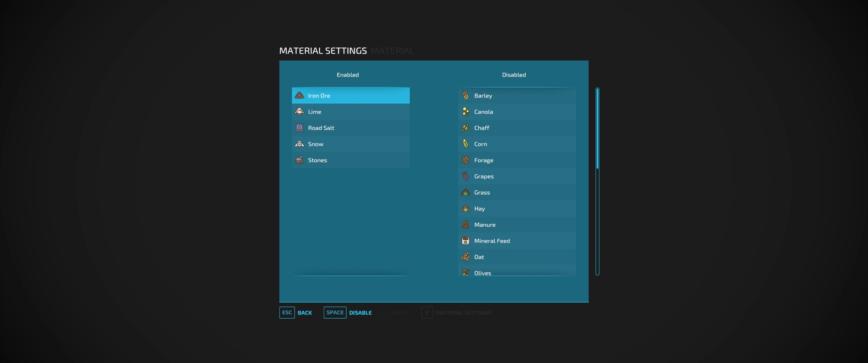The height and width of the screenshot is (363, 868).
Task: Select the Forage row
Action: tap(517, 160)
